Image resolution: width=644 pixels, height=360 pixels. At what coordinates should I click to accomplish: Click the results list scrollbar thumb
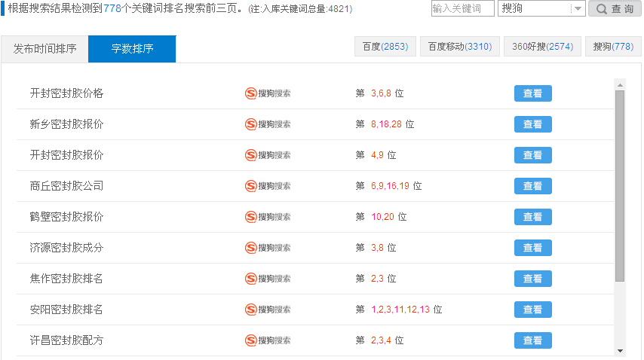(x=620, y=186)
